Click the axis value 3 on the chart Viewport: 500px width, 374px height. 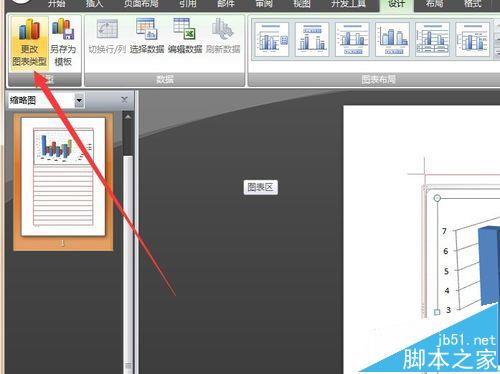click(448, 310)
